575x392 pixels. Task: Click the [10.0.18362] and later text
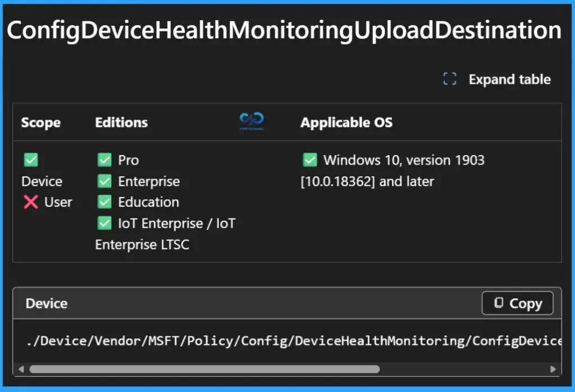[x=367, y=181]
